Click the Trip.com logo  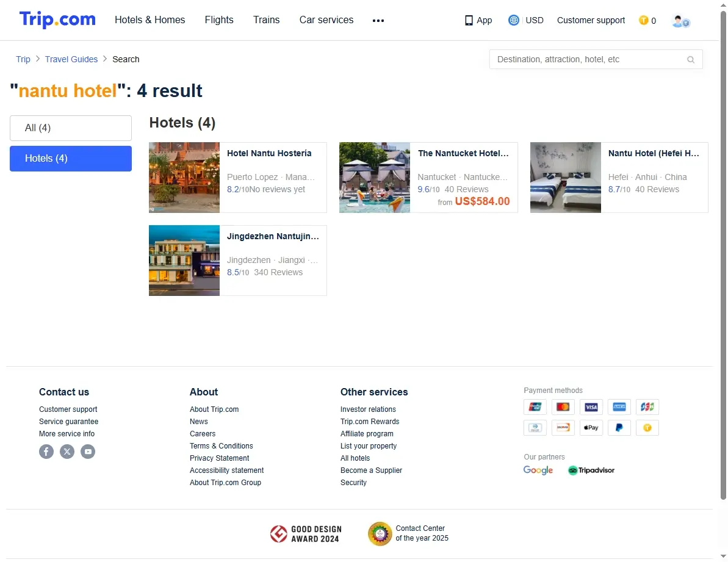pos(57,20)
